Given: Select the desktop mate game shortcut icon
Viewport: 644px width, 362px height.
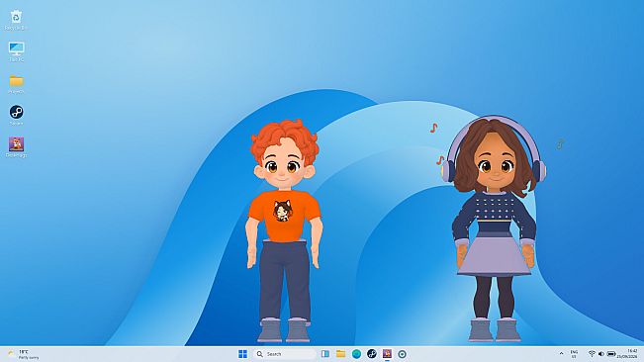Looking at the screenshot, I should (x=16, y=147).
